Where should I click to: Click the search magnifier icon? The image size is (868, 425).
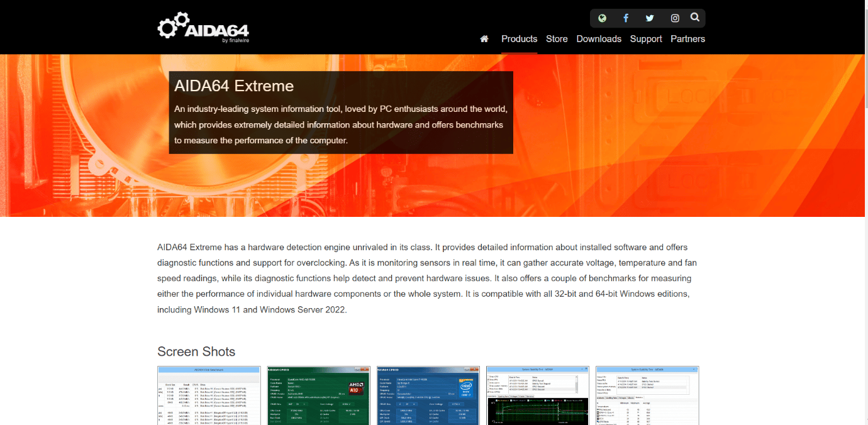[695, 18]
